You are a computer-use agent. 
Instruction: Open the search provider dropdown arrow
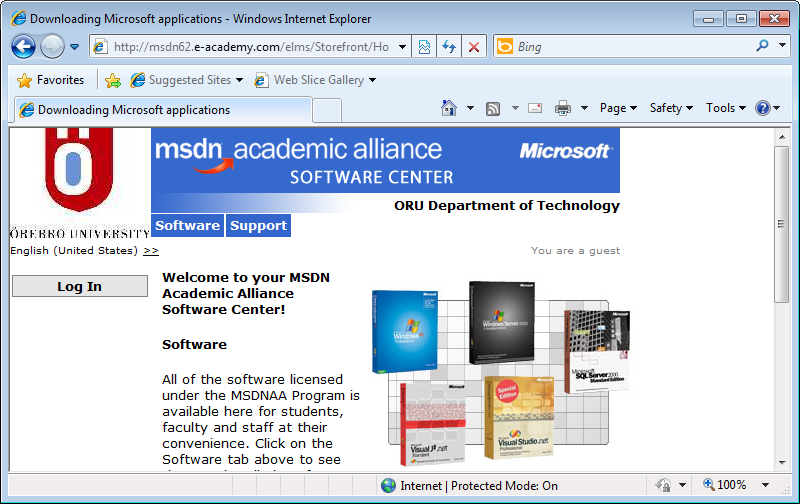click(x=782, y=46)
